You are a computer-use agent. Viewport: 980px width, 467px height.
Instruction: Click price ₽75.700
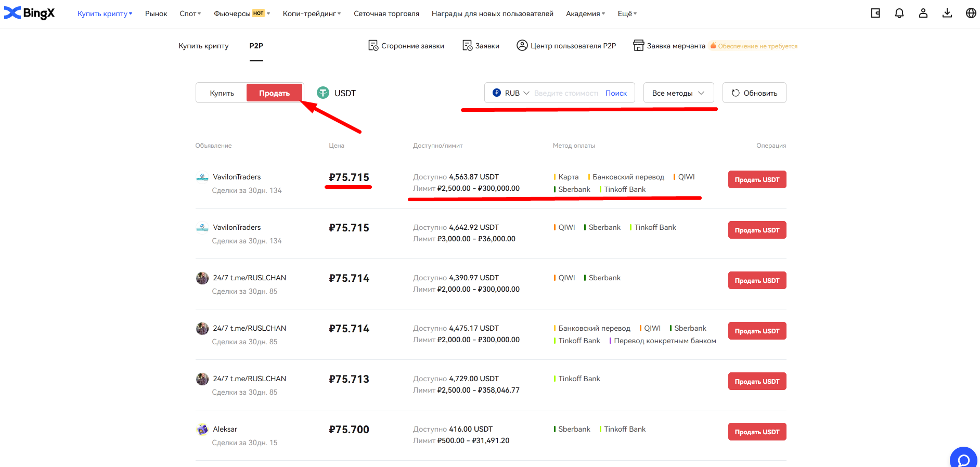[349, 430]
